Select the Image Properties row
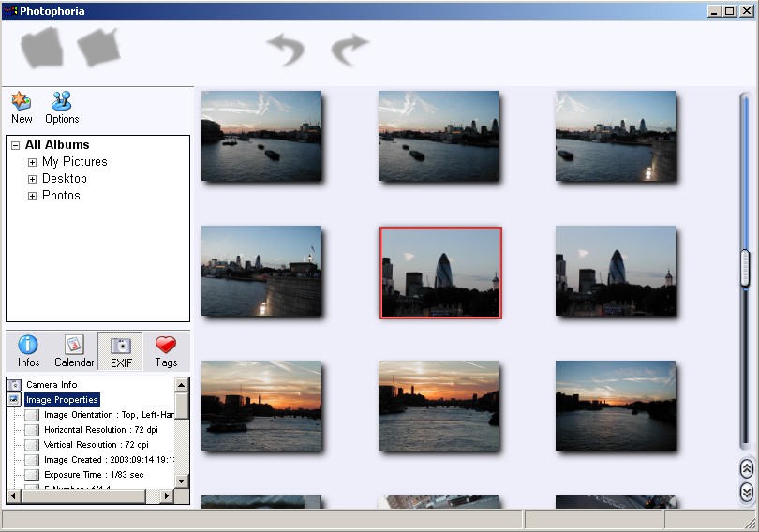This screenshot has width=759, height=532. 62,400
